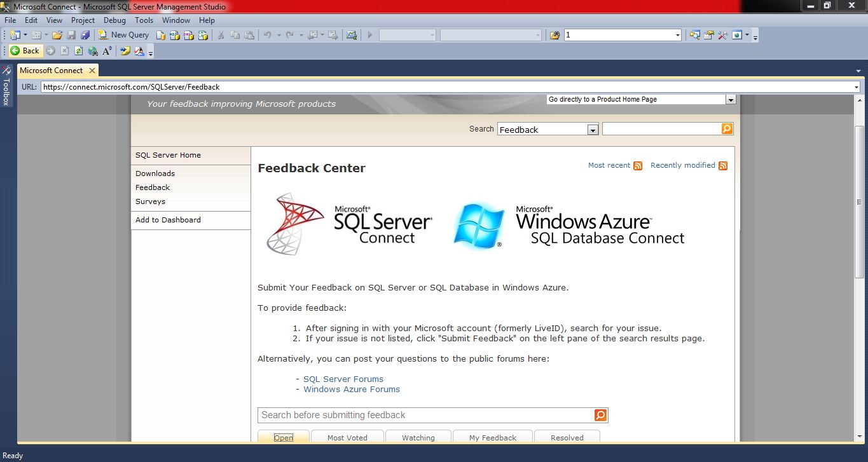Open the File menu
868x462 pixels.
pyautogui.click(x=10, y=20)
